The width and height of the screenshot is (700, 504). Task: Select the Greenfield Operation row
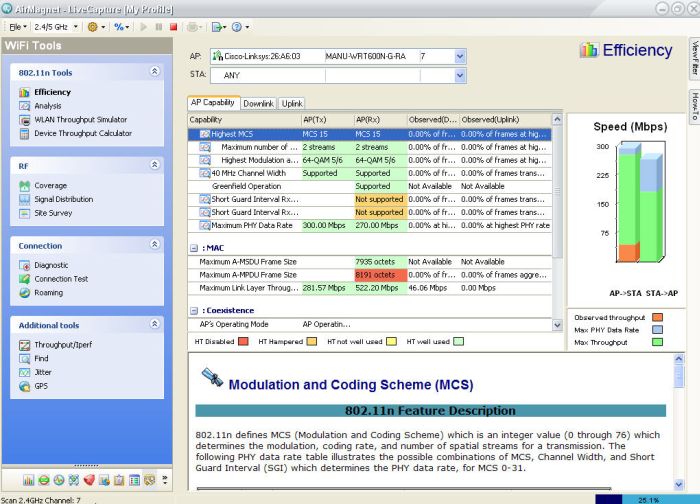tap(370, 186)
